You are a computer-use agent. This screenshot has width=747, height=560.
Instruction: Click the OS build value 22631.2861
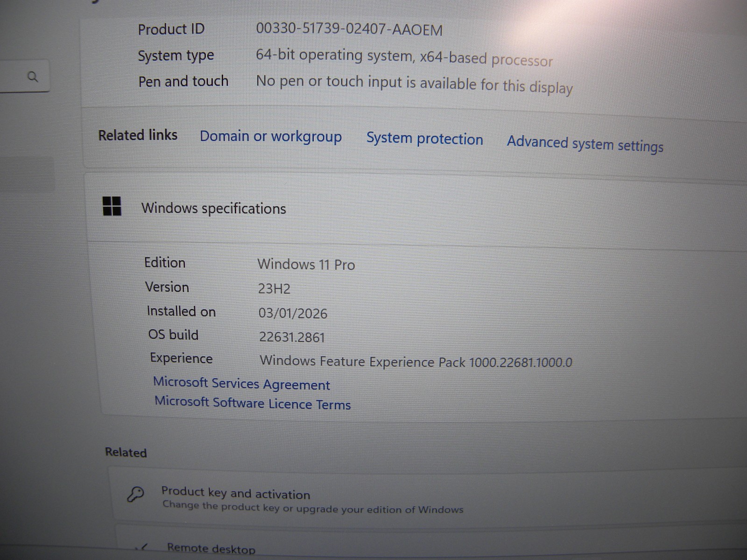click(292, 337)
